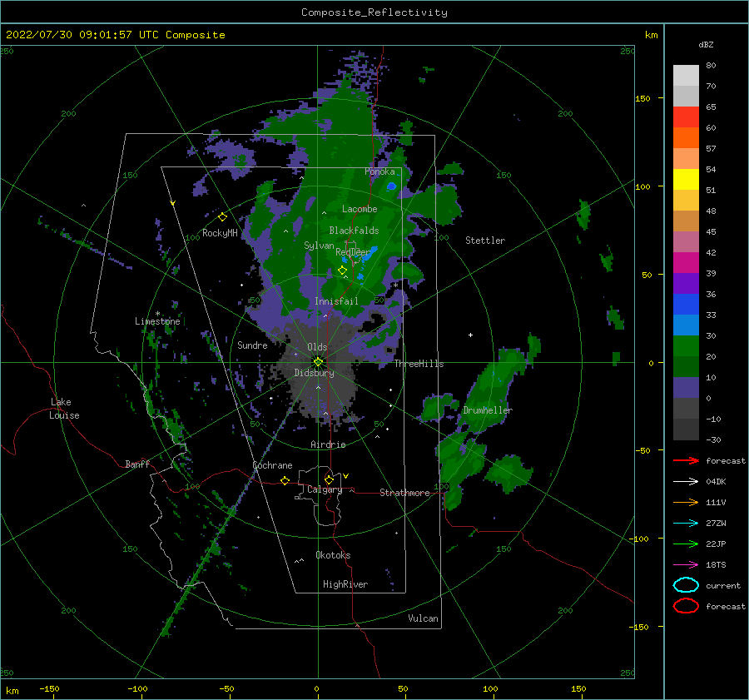Image resolution: width=749 pixels, height=700 pixels.
Task: Click the bright green swatch below 30 dBZ
Action: [686, 346]
